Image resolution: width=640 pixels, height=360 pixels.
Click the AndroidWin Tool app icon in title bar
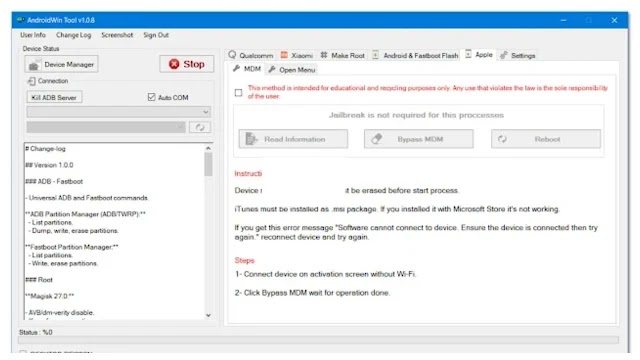(x=20, y=20)
